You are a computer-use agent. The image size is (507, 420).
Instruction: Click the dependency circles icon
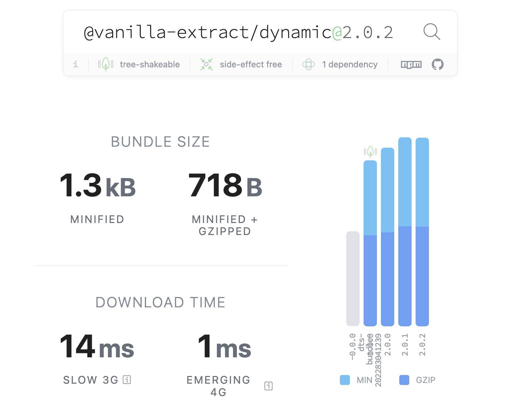pos(309,64)
